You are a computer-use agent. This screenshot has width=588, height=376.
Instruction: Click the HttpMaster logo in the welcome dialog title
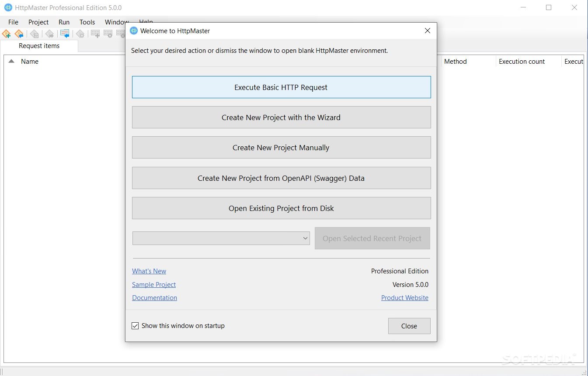[x=134, y=31]
